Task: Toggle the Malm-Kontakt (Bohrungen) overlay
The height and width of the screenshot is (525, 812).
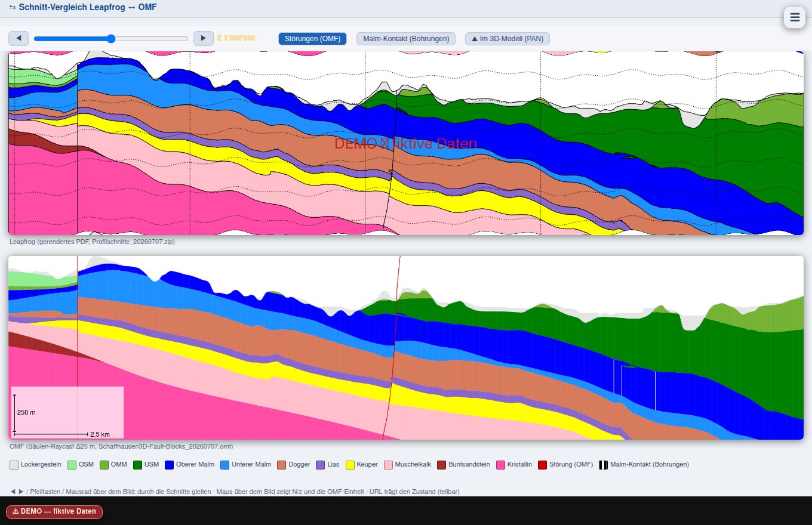Action: pos(406,39)
